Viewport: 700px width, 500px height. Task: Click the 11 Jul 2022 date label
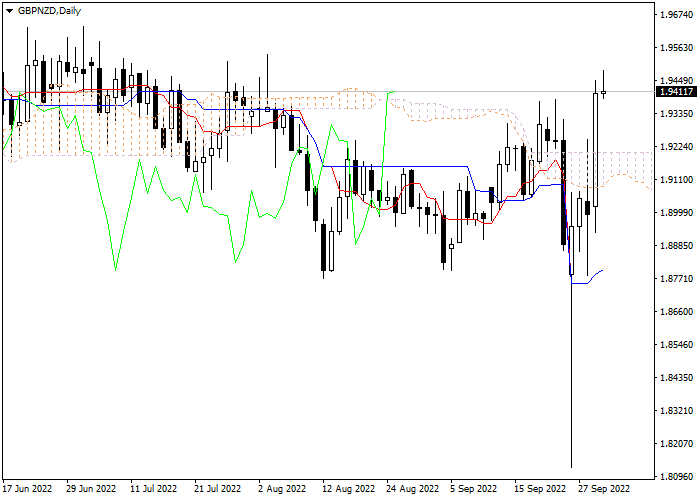pos(154,489)
